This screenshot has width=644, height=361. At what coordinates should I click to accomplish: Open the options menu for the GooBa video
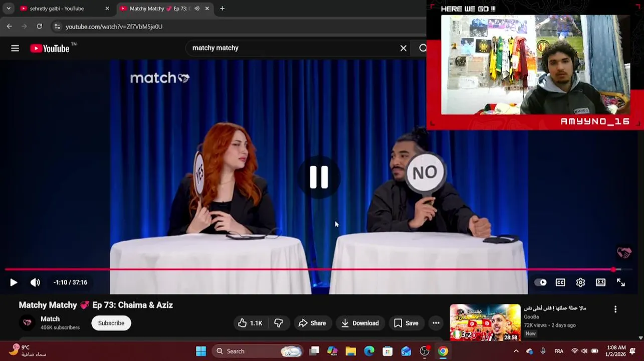pos(615,309)
